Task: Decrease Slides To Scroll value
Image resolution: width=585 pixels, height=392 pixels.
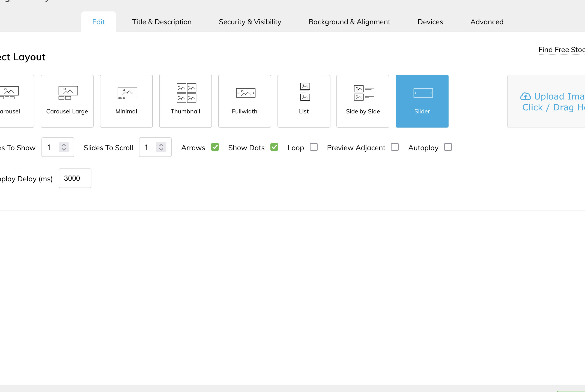Action: tap(161, 150)
